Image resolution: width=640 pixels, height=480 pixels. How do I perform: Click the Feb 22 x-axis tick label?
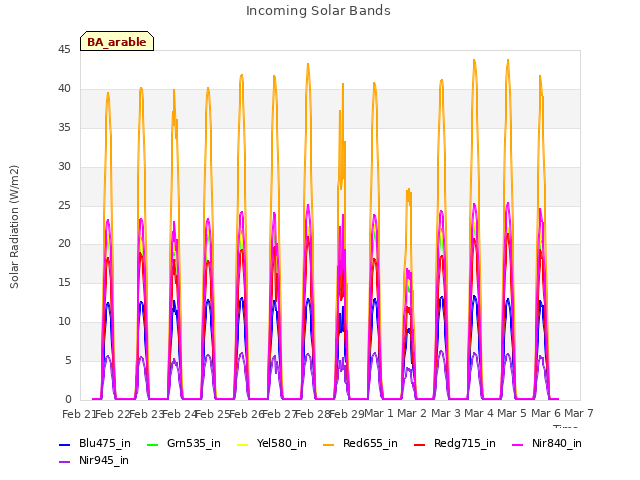(x=113, y=414)
